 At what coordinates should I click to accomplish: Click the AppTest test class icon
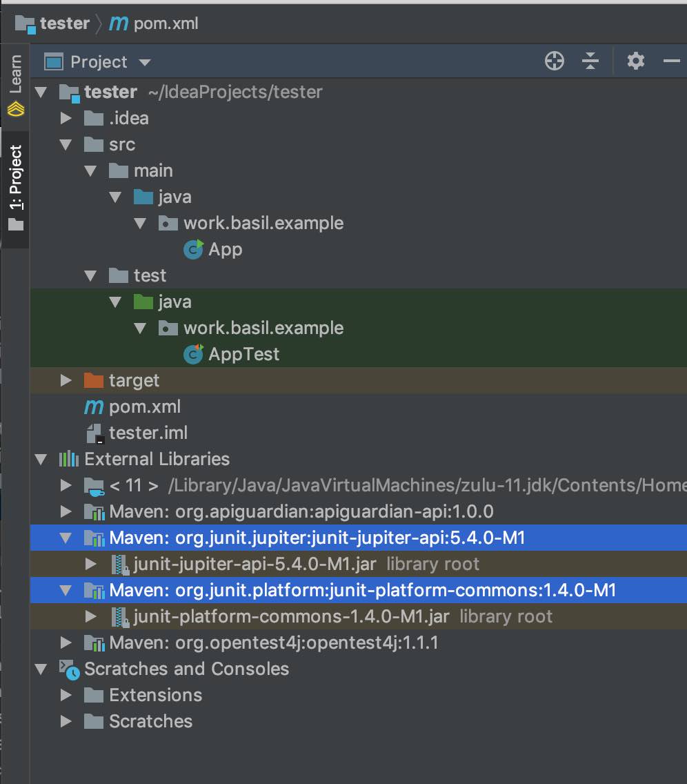(x=193, y=354)
